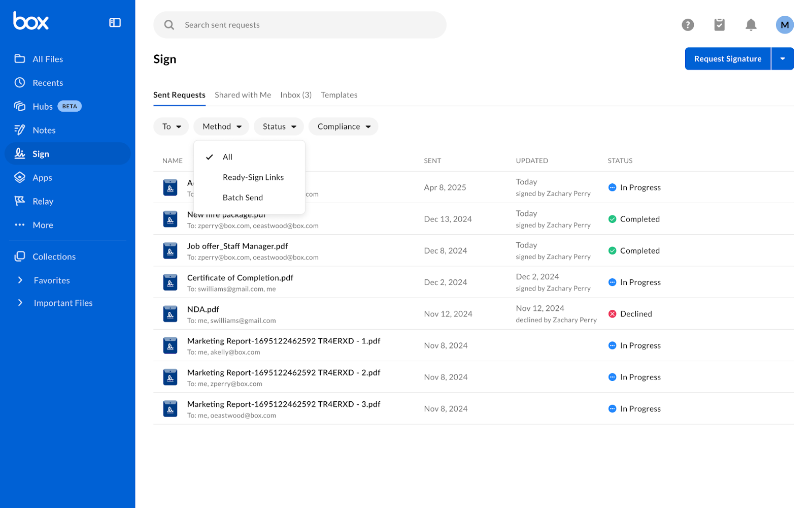The height and width of the screenshot is (508, 812).
Task: Collapse the sidebar with the panel icon
Action: tap(115, 23)
